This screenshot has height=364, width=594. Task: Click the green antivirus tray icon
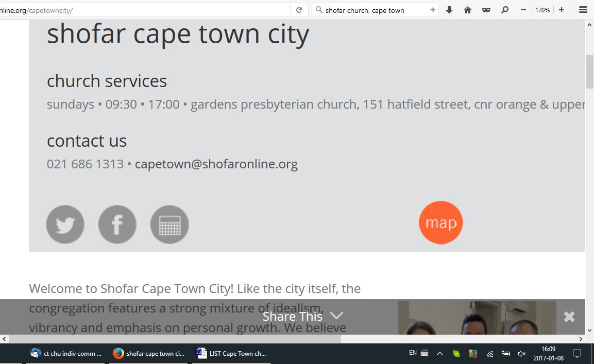coord(456,354)
